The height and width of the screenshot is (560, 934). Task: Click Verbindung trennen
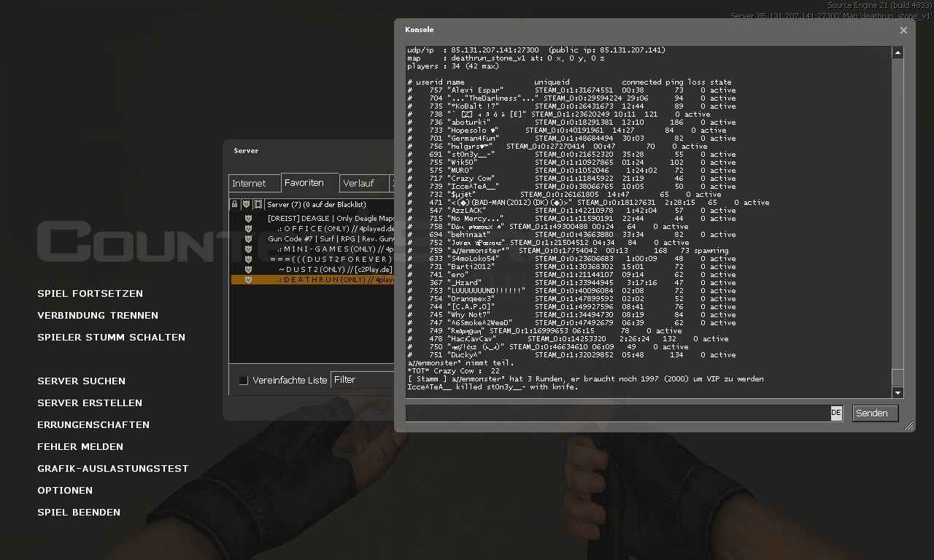[x=98, y=316]
